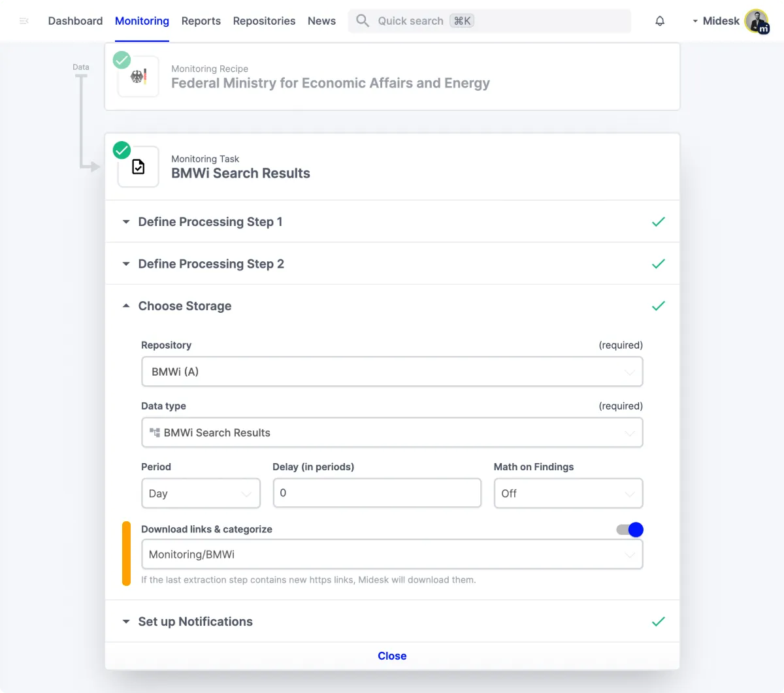
Task: Click the checkmark beside Processing Step 1
Action: pyautogui.click(x=659, y=222)
